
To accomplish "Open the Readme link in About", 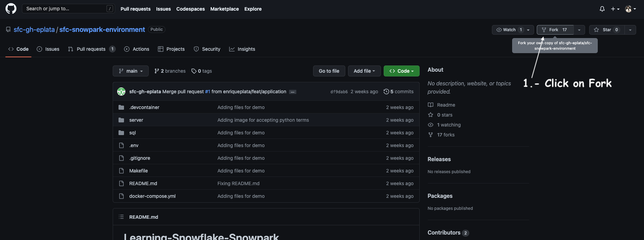I will (442, 105).
